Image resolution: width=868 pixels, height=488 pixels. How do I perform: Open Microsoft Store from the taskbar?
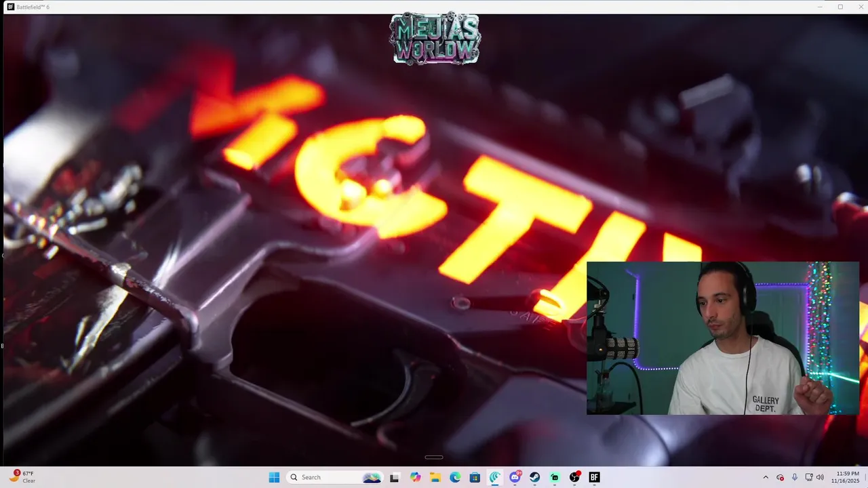click(475, 477)
